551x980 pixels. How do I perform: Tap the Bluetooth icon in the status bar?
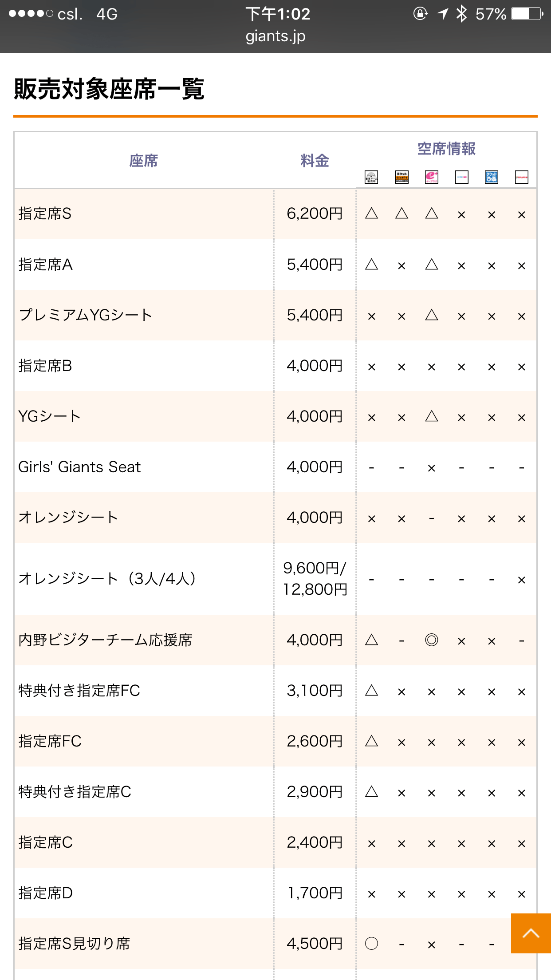462,14
